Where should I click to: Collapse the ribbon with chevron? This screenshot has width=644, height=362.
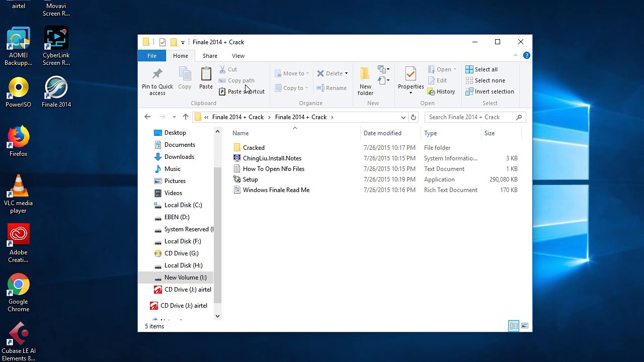point(516,55)
